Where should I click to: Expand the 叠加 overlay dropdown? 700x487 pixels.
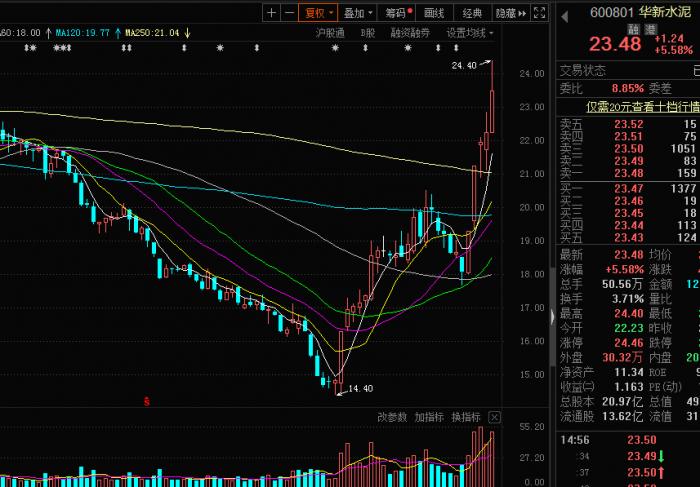358,13
